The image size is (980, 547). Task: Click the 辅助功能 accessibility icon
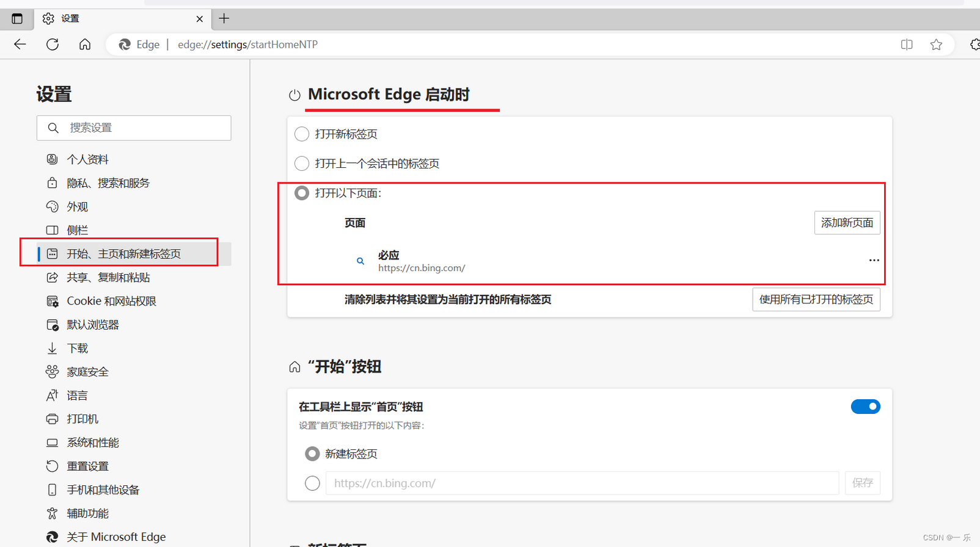tap(53, 513)
